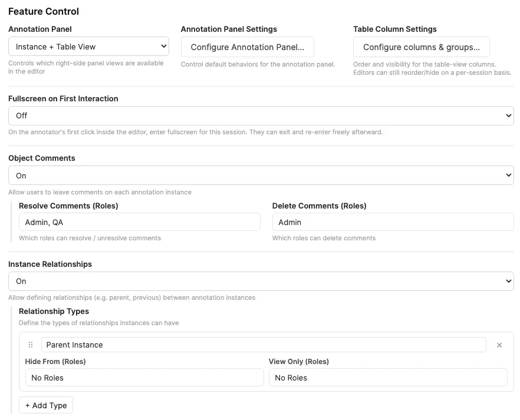The image size is (520, 420).
Task: Click the Table Column Settings label
Action: coord(394,29)
